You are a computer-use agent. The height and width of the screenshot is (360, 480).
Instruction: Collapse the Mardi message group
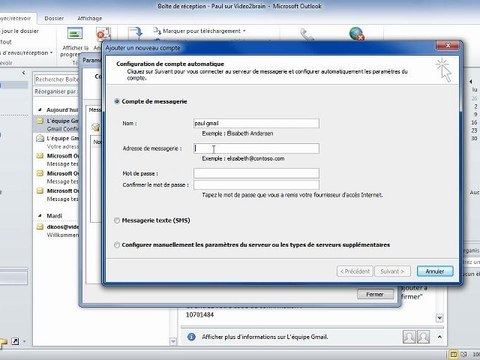[40, 216]
